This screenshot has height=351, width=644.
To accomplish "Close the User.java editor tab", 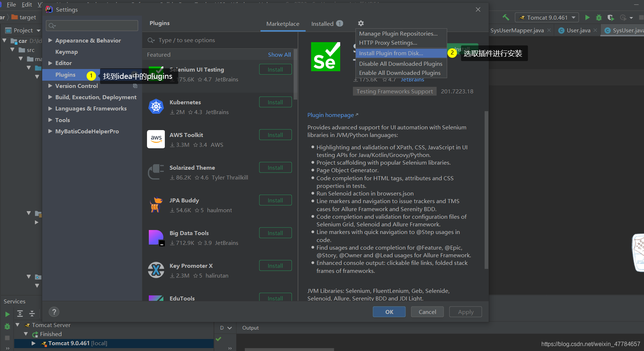I will [595, 30].
